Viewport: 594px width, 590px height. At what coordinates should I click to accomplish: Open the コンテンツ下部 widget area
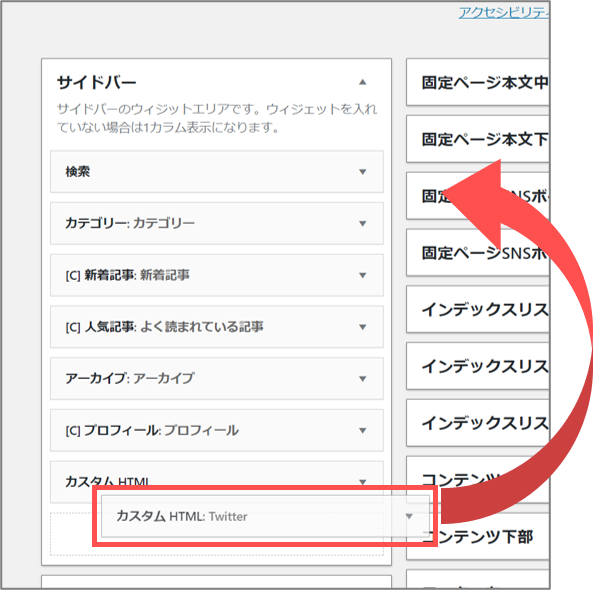(478, 536)
